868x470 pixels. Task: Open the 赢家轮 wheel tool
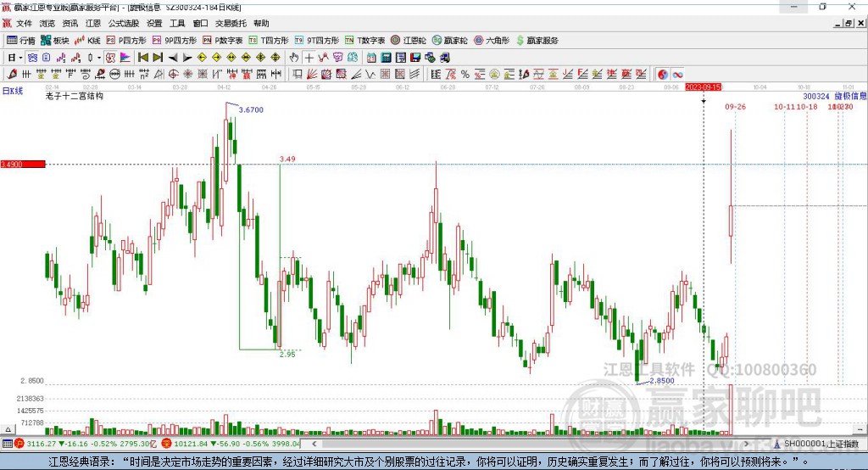coord(449,41)
